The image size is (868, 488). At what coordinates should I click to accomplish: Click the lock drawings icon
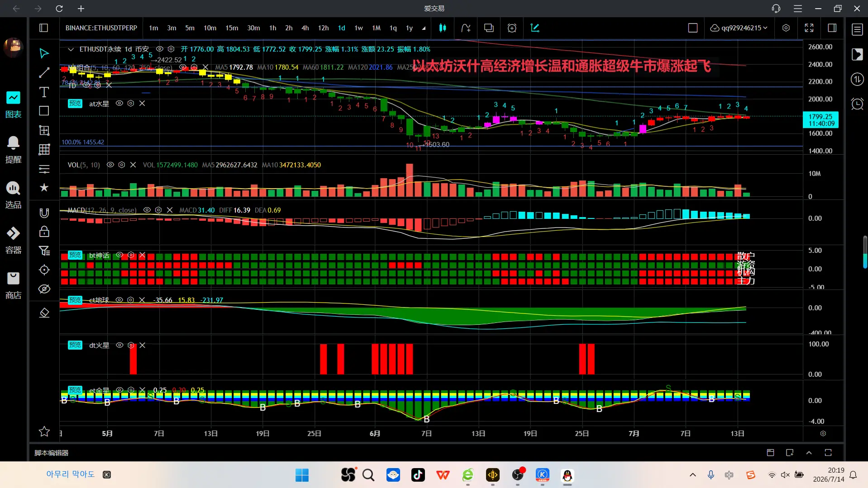tap(44, 232)
